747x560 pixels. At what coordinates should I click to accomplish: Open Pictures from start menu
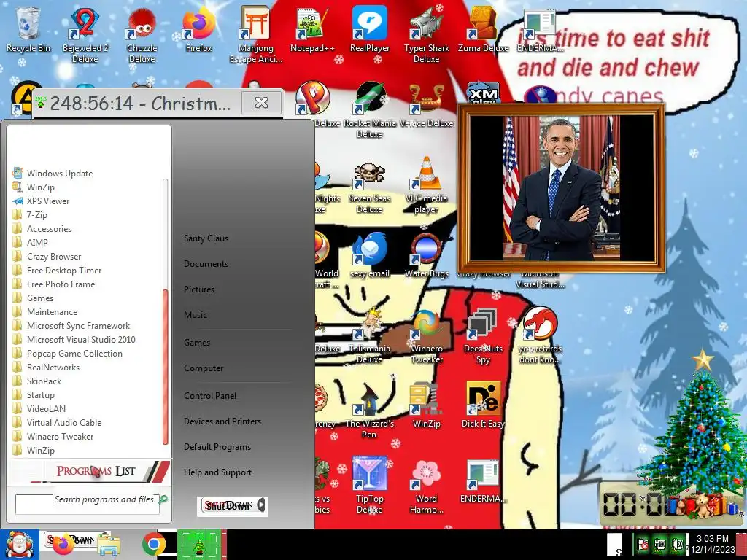pos(199,289)
